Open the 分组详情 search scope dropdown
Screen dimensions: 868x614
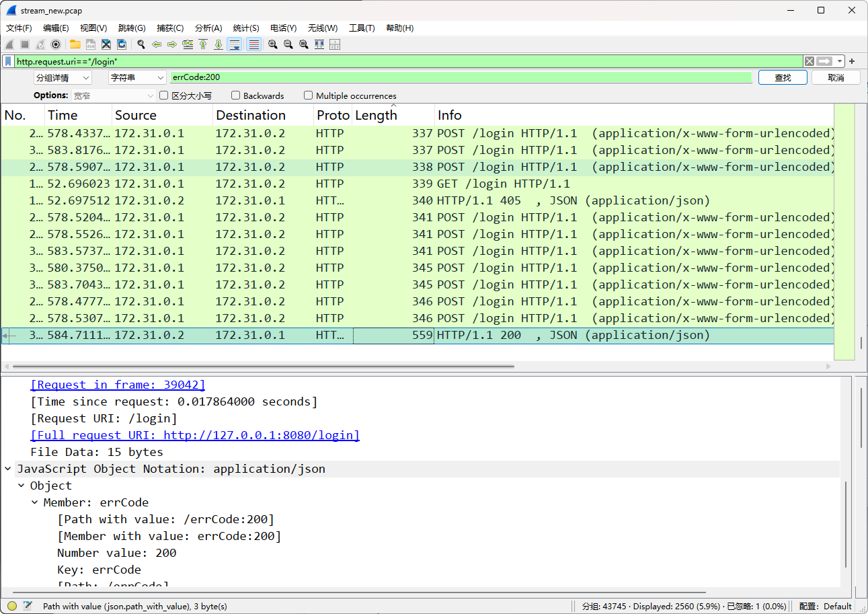[62, 78]
